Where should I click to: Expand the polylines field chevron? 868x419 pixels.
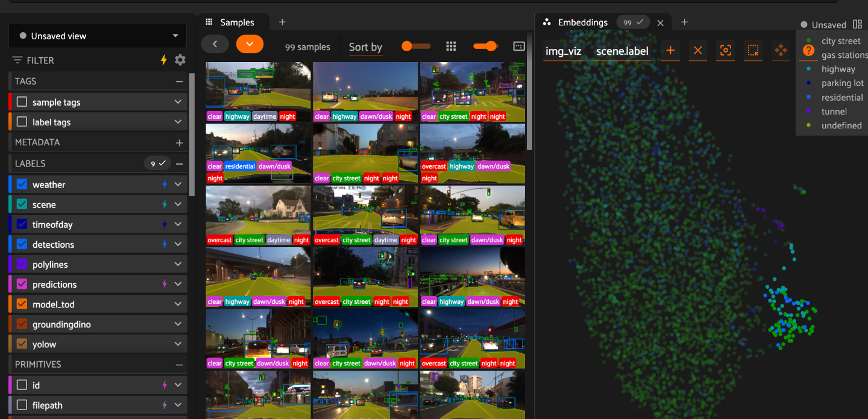click(178, 265)
